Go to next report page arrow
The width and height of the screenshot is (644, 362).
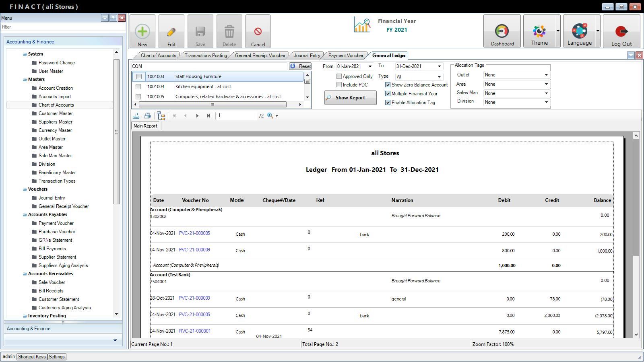coord(197,116)
